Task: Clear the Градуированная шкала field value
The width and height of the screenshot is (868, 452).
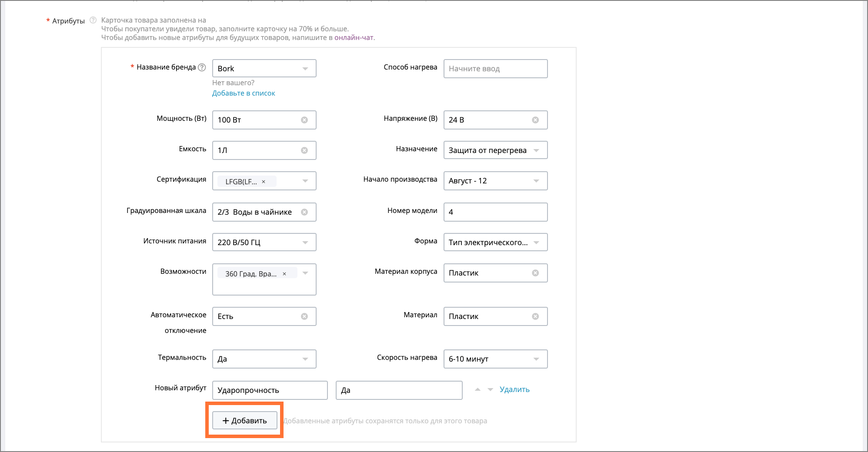Action: tap(304, 212)
